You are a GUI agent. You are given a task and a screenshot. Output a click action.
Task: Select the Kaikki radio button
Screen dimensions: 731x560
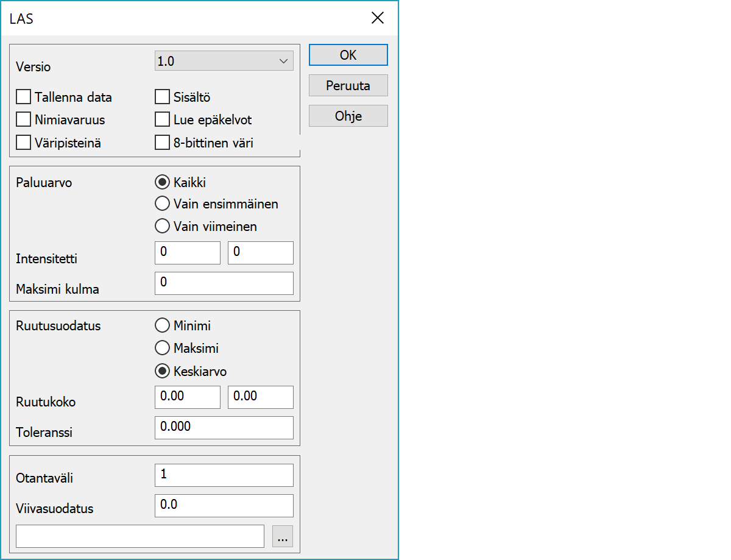click(163, 182)
